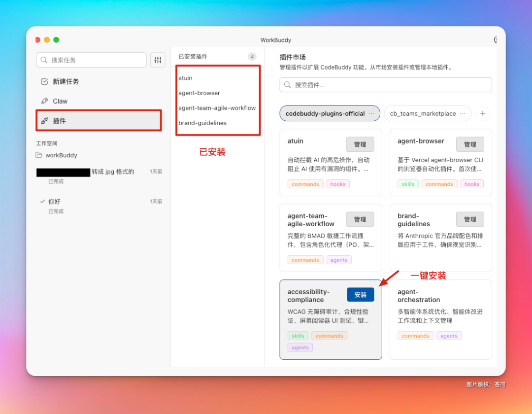Select the 插件 plug icon in sidebar
This screenshot has height=414, width=532.
click(x=44, y=120)
